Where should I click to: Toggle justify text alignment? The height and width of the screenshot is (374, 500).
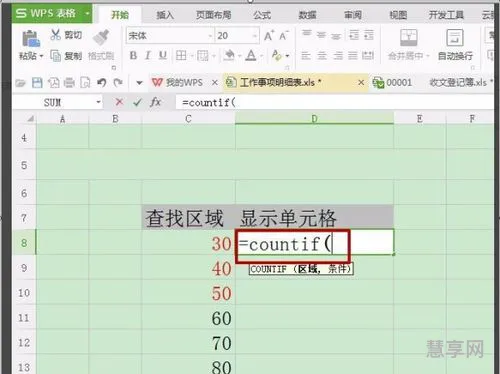(353, 56)
